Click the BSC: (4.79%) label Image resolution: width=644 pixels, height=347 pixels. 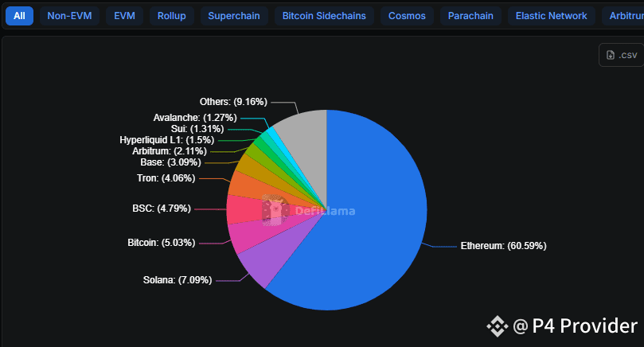coord(162,209)
